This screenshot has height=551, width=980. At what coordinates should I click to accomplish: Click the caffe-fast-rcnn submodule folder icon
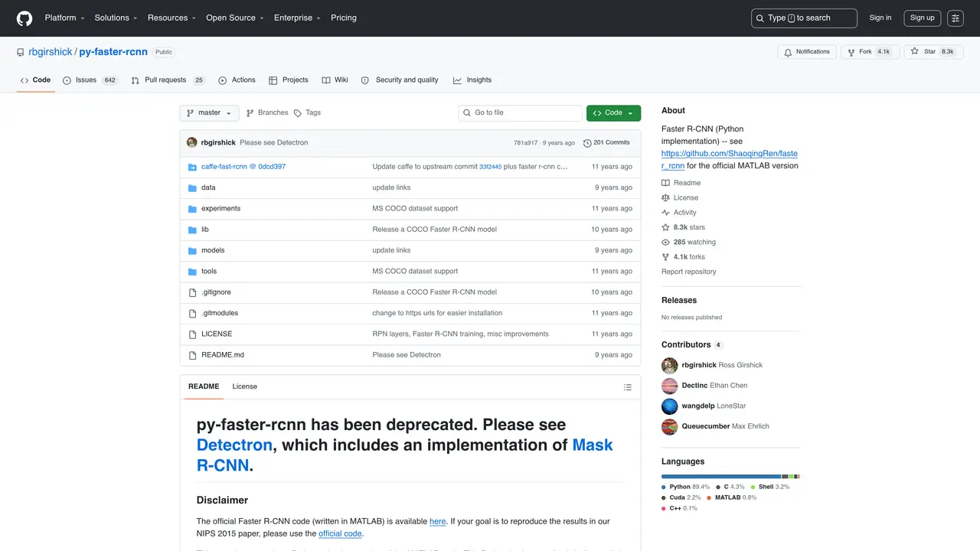click(x=193, y=167)
